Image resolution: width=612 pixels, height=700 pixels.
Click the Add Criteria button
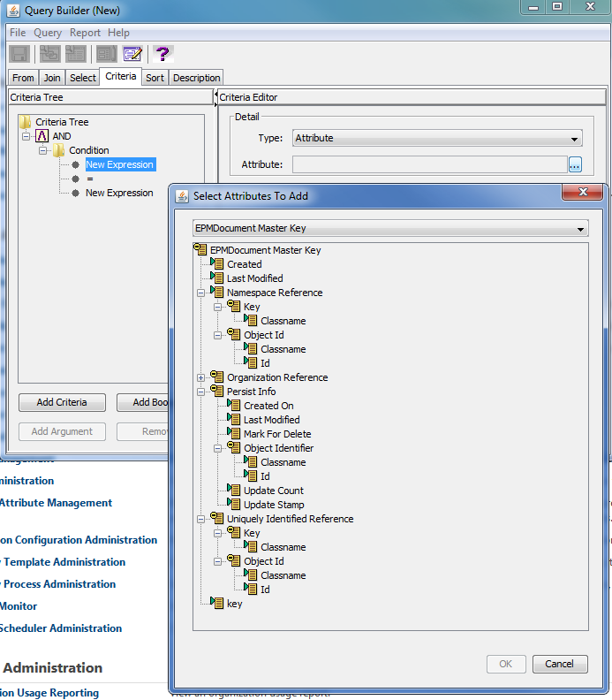click(x=62, y=402)
